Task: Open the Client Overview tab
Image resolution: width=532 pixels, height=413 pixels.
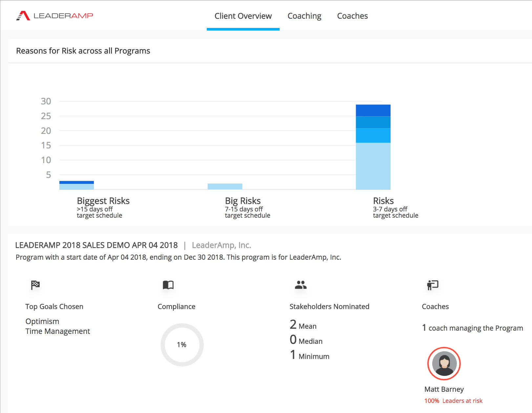Action: point(243,16)
